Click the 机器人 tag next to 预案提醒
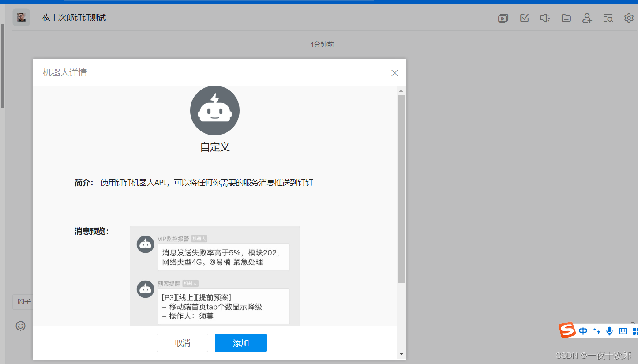The width and height of the screenshot is (638, 364). click(190, 284)
